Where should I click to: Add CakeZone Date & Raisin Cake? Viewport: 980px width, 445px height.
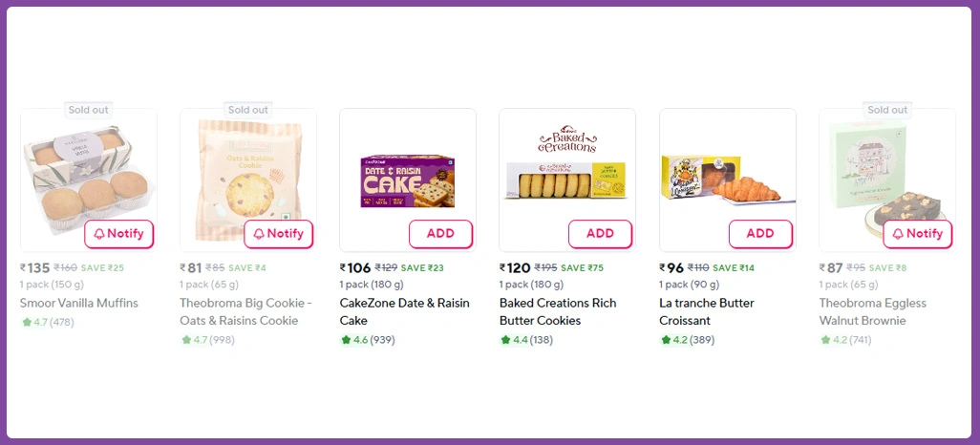click(x=440, y=234)
